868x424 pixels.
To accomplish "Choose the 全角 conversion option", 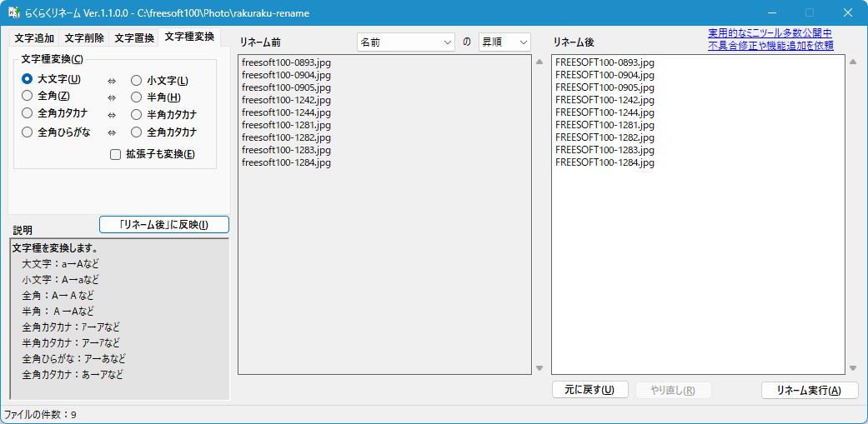I will coord(28,97).
